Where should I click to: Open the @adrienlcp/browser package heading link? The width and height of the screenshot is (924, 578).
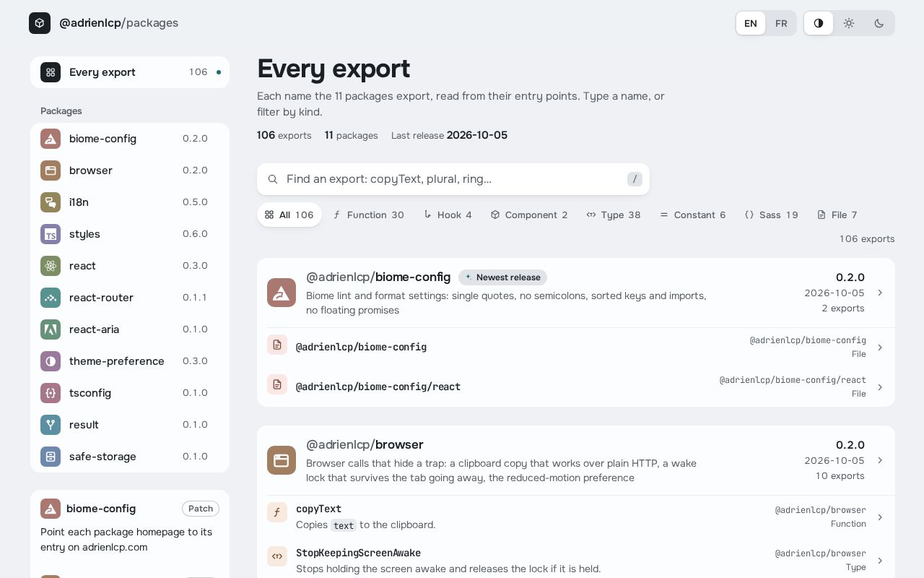365,444
